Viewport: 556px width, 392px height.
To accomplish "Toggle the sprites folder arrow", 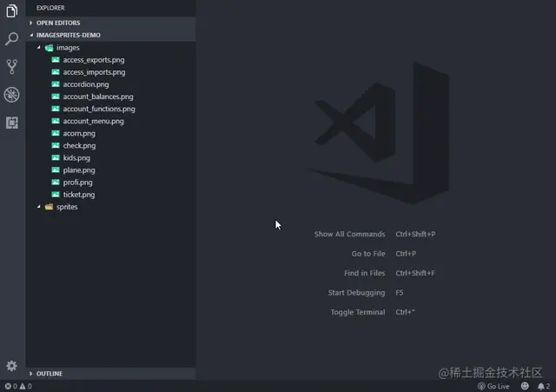I will click(x=38, y=207).
